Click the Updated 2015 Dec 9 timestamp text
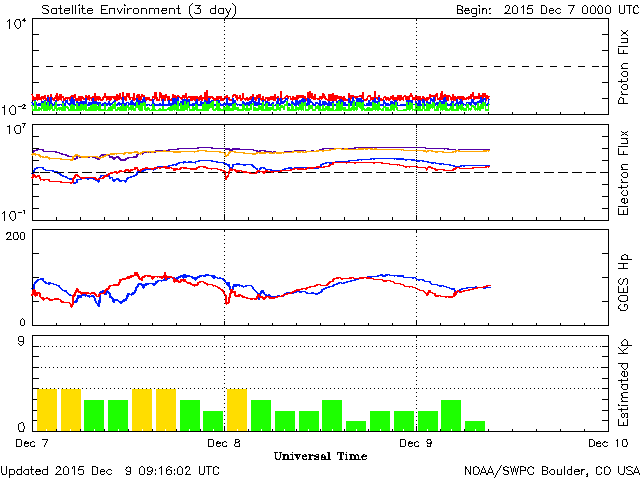 click(110, 469)
